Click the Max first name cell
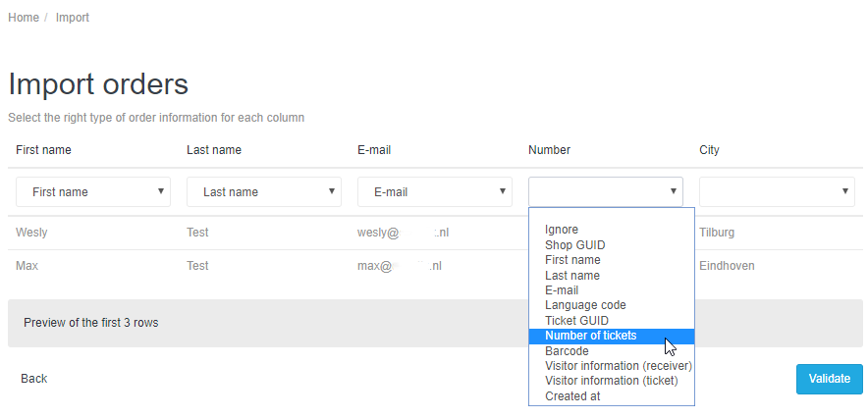The width and height of the screenshot is (868, 418). [x=27, y=266]
